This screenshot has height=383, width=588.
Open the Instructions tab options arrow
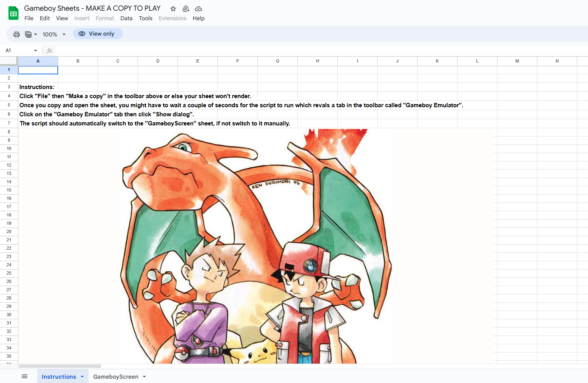82,377
